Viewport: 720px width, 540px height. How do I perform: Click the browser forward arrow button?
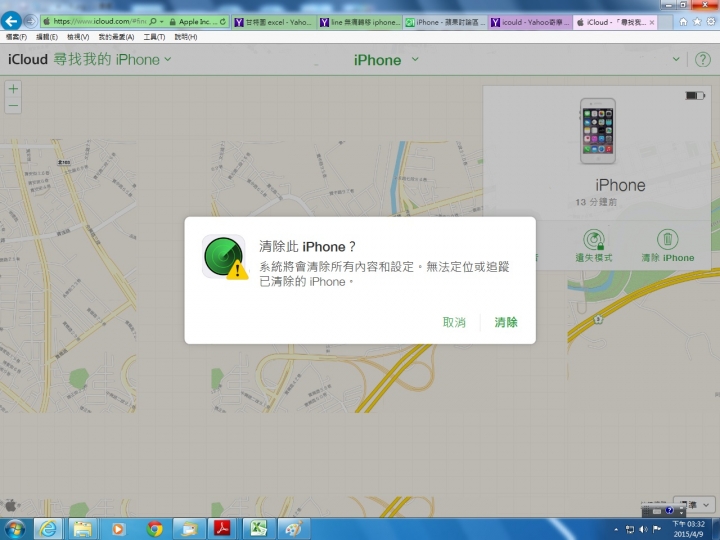[30, 21]
